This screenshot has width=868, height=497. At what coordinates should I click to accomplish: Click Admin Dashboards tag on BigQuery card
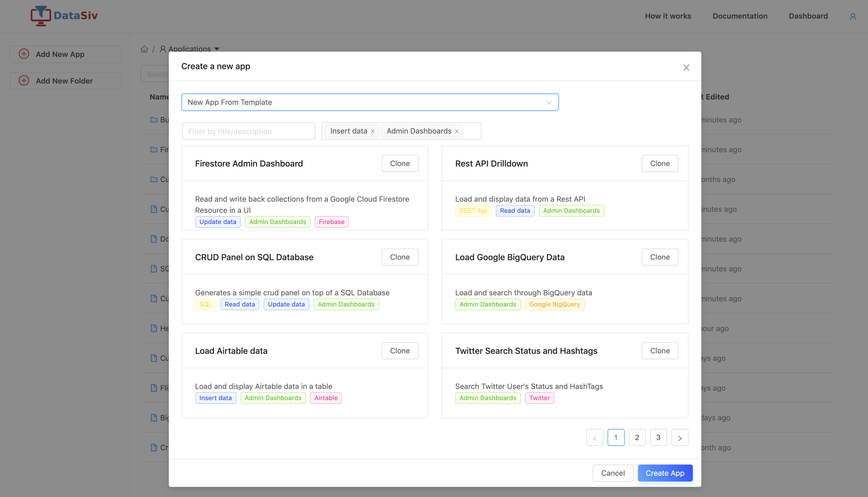(488, 304)
